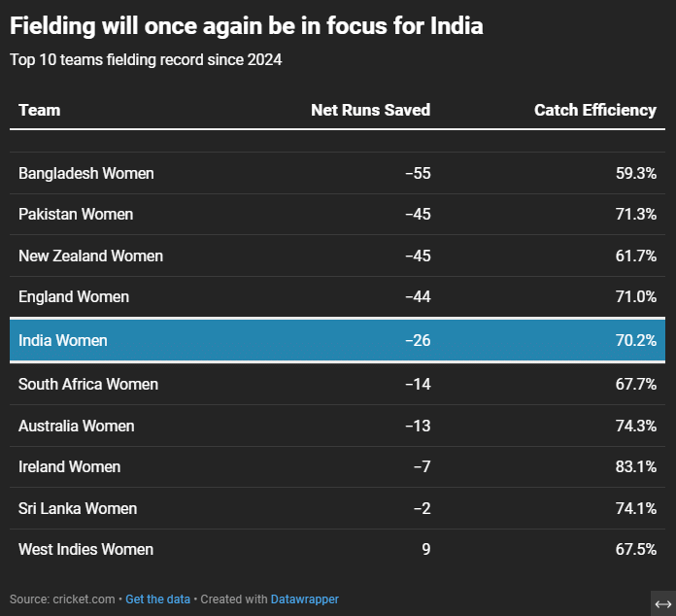Click the Bangladesh Women team name
This screenshot has width=676, height=616.
tap(86, 173)
